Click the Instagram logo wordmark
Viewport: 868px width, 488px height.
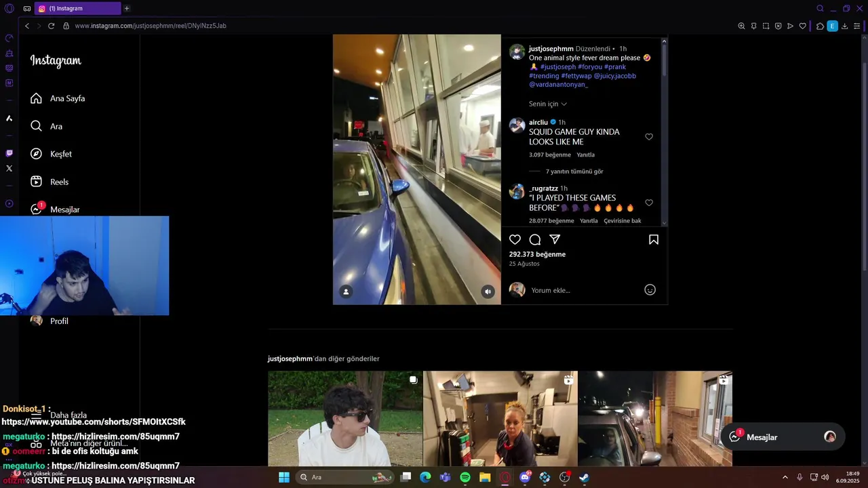pyautogui.click(x=56, y=61)
